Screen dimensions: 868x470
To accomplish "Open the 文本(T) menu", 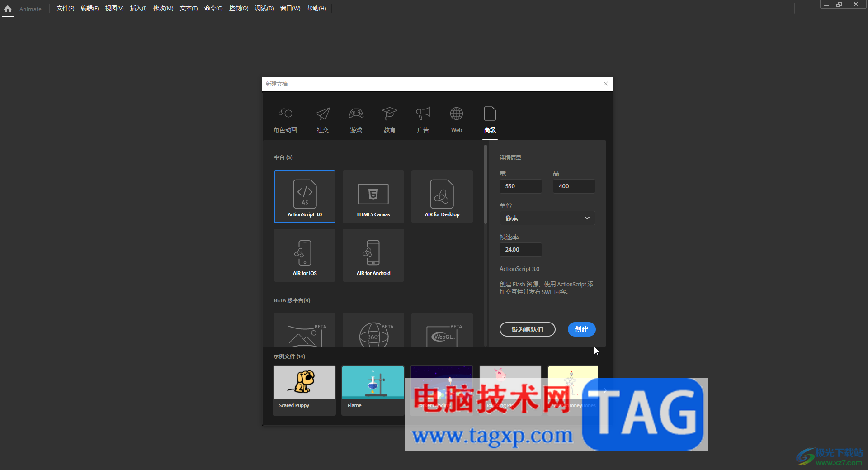I will coord(189,9).
